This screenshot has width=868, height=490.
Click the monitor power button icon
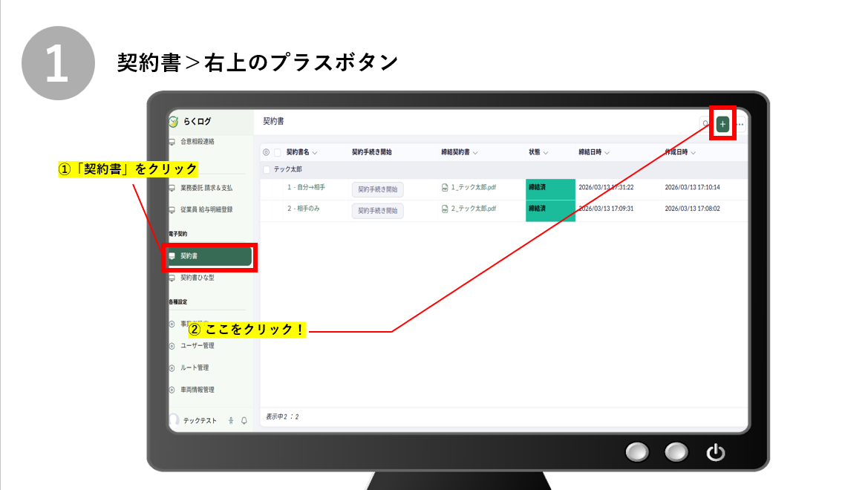click(x=715, y=451)
